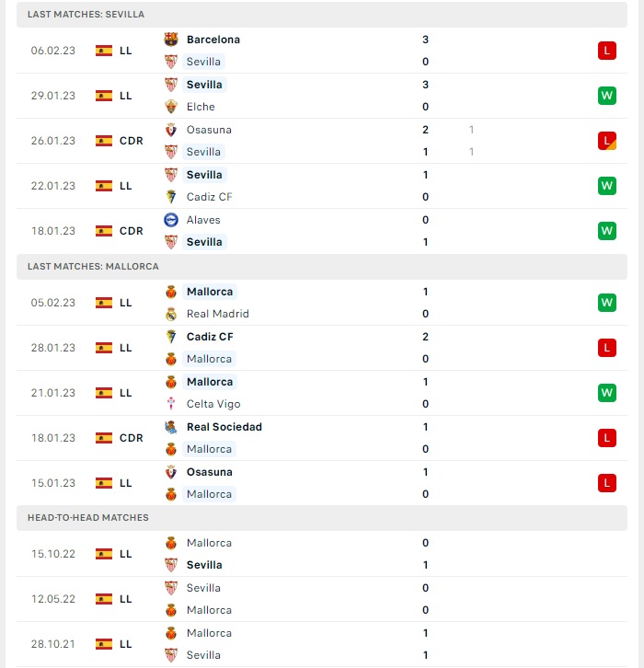Click the loss-after-extra-time badge for Osasuna match

click(607, 141)
